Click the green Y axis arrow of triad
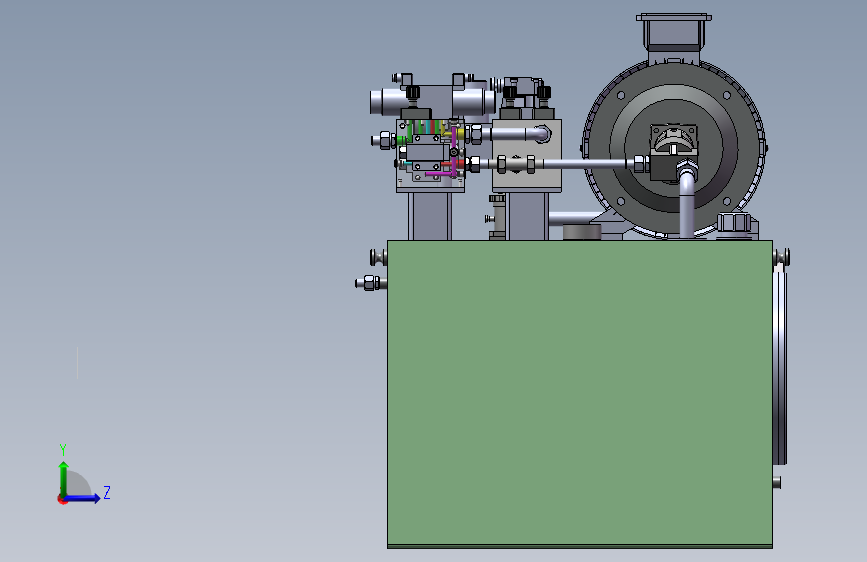The width and height of the screenshot is (867, 562). (x=64, y=479)
